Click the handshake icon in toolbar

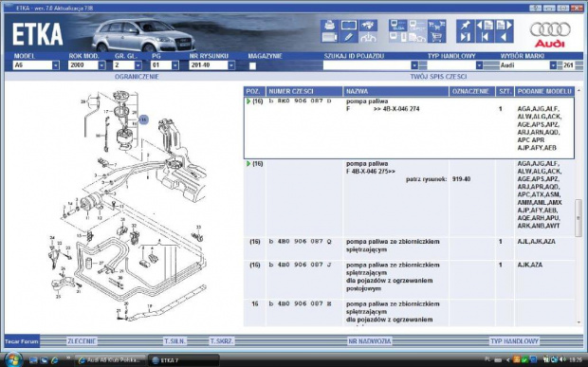tap(368, 26)
